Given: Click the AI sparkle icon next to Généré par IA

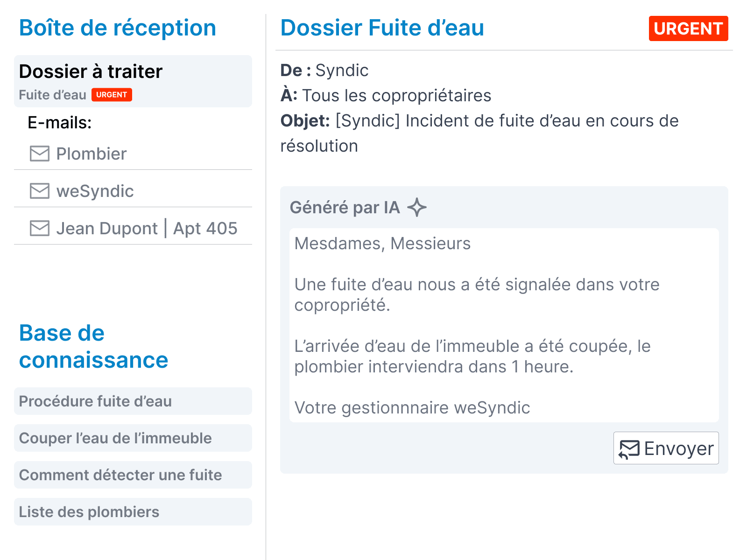Looking at the screenshot, I should pos(417,207).
